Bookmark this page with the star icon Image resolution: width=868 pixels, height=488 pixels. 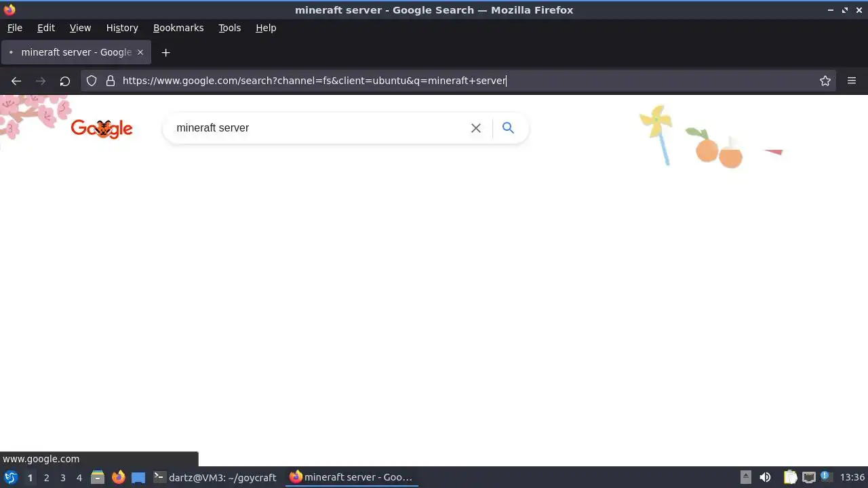point(825,81)
